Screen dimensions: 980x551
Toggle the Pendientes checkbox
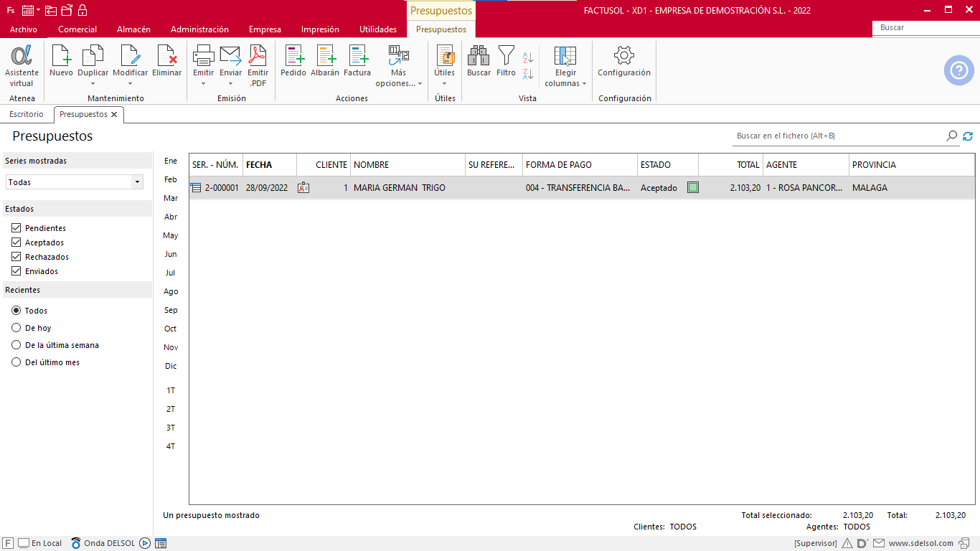(x=17, y=228)
